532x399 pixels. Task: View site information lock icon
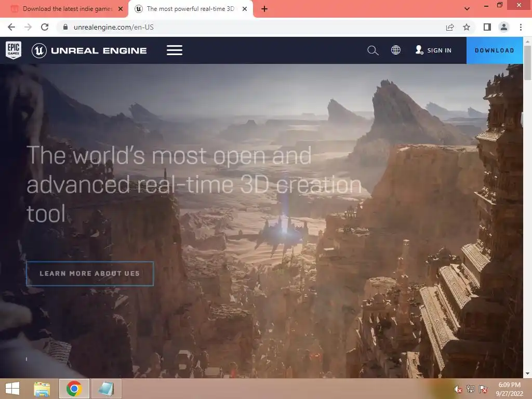pos(65,27)
